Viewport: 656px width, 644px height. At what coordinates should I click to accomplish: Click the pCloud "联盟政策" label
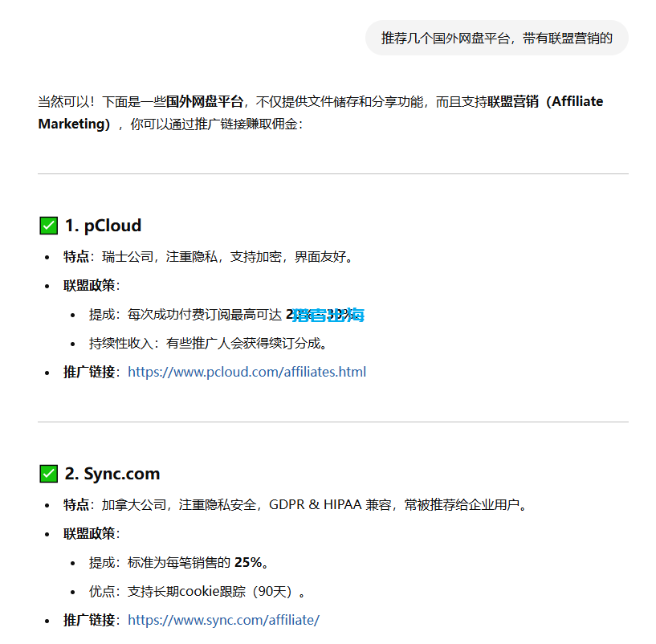90,285
